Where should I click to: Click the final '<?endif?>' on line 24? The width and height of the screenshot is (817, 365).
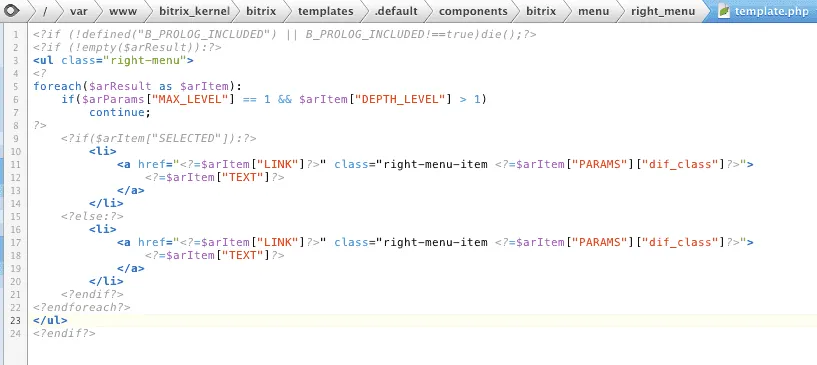click(65, 334)
